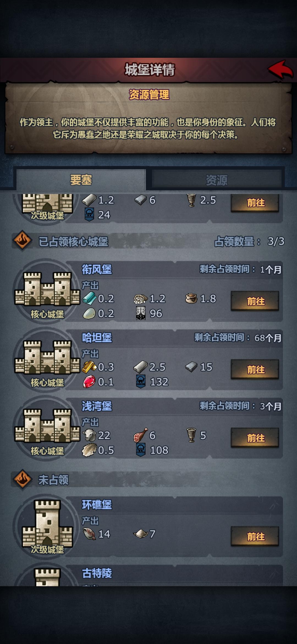Tap the sheep resource icon in 浅湾堡

click(x=89, y=435)
